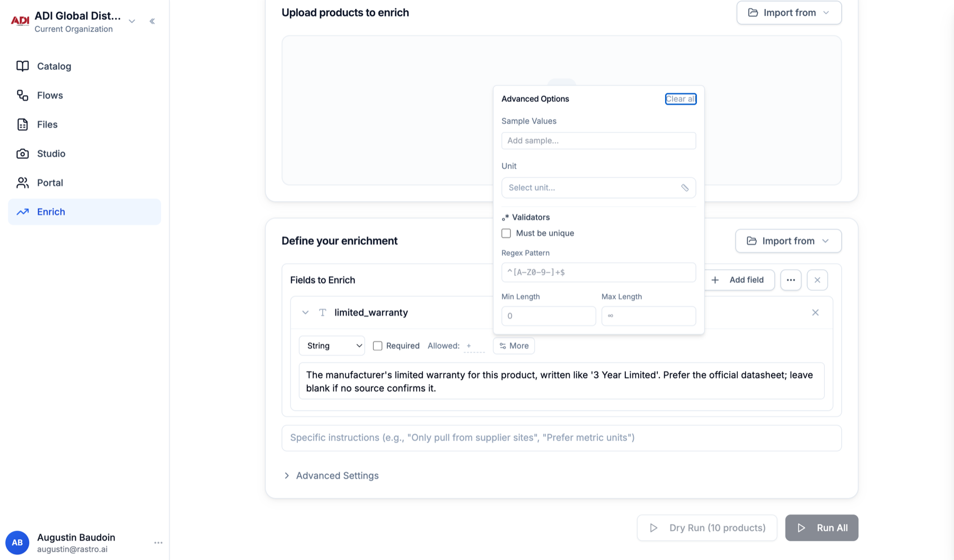Click the Run All button
954x560 pixels.
821,528
